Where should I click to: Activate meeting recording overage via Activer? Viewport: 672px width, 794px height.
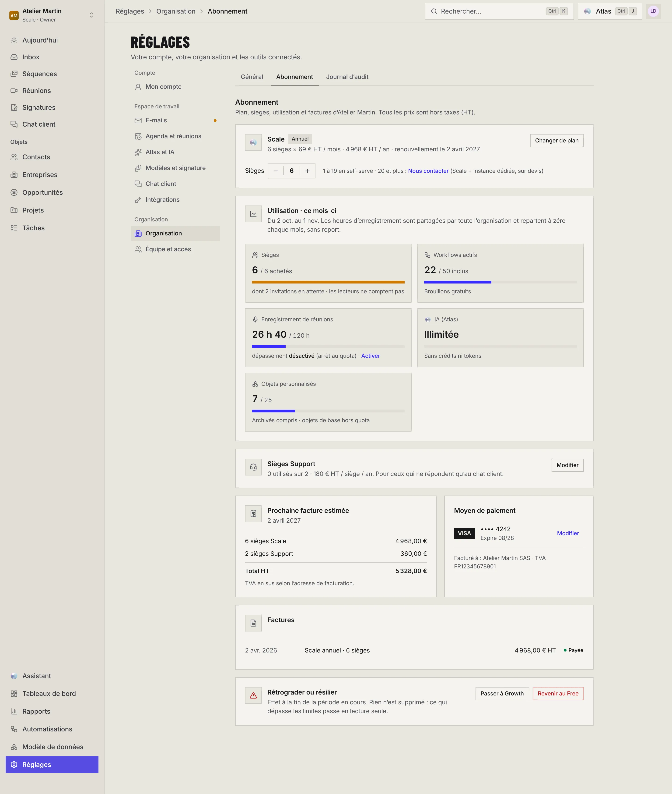coord(370,356)
